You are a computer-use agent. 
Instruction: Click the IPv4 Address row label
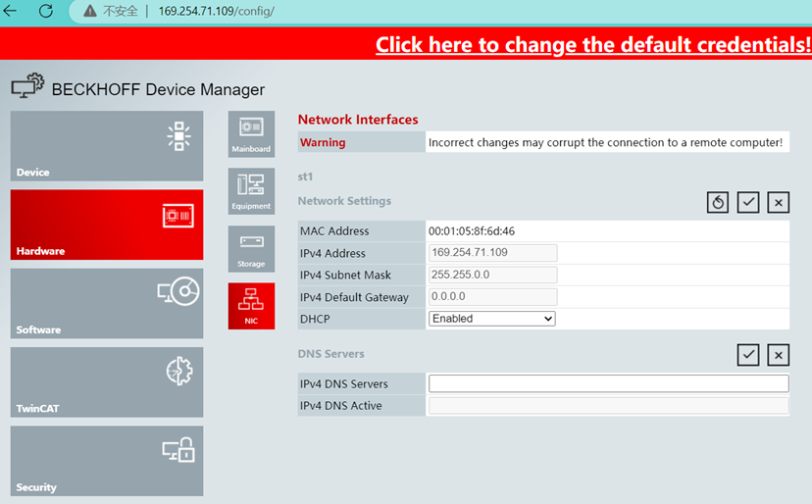pos(332,253)
